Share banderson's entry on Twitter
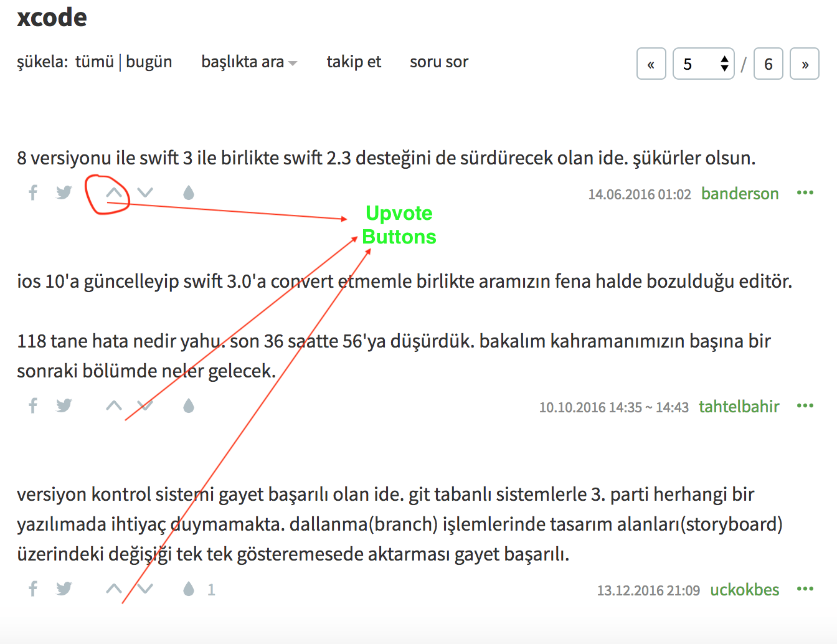The height and width of the screenshot is (644, 837). click(64, 192)
